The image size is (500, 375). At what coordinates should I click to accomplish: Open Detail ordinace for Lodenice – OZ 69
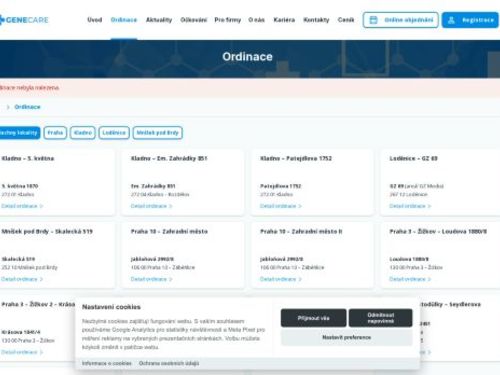(410, 206)
